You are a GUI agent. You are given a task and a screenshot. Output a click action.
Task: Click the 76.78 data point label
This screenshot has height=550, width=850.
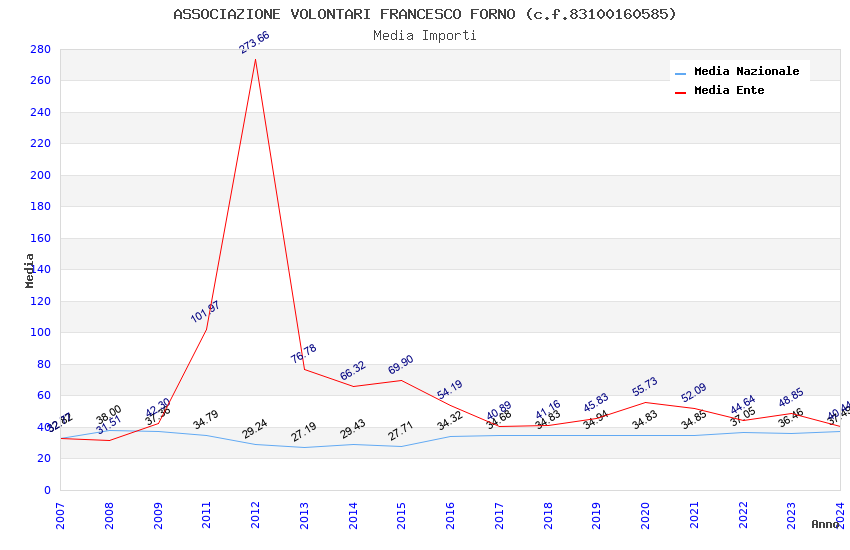click(x=304, y=354)
